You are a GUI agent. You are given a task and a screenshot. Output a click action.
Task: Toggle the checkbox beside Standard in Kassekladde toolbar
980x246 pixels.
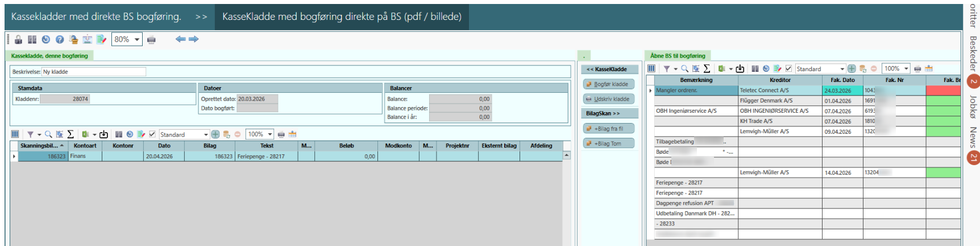[152, 134]
